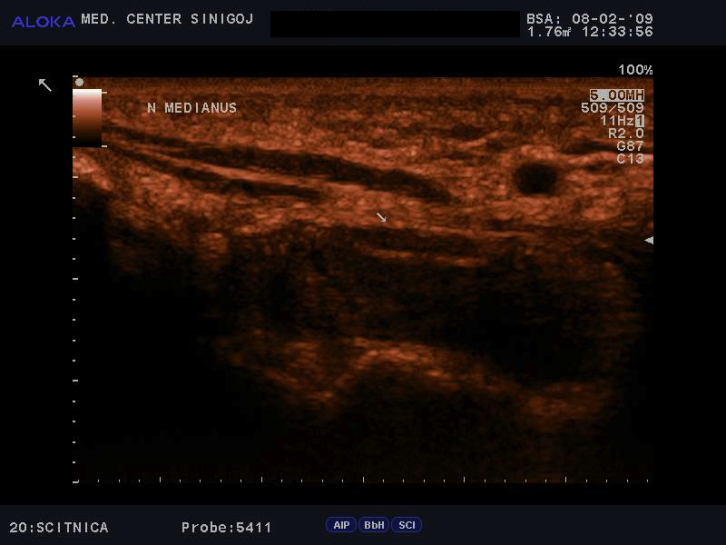
Task: Click the BSA date 08-02-'09 text
Action: coord(612,19)
